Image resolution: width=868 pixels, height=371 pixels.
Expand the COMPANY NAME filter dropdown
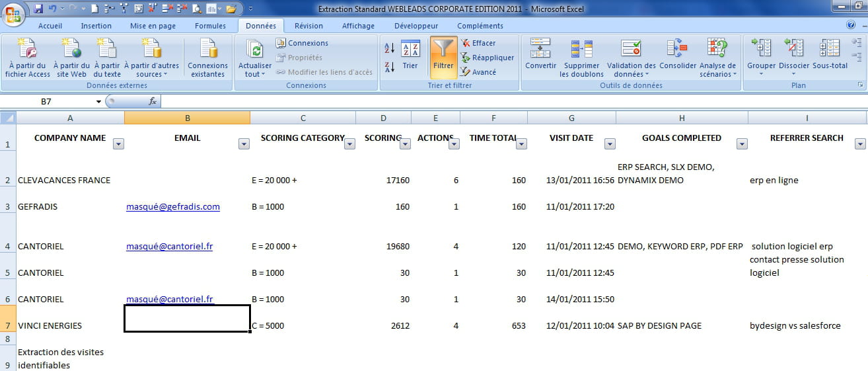click(x=118, y=144)
